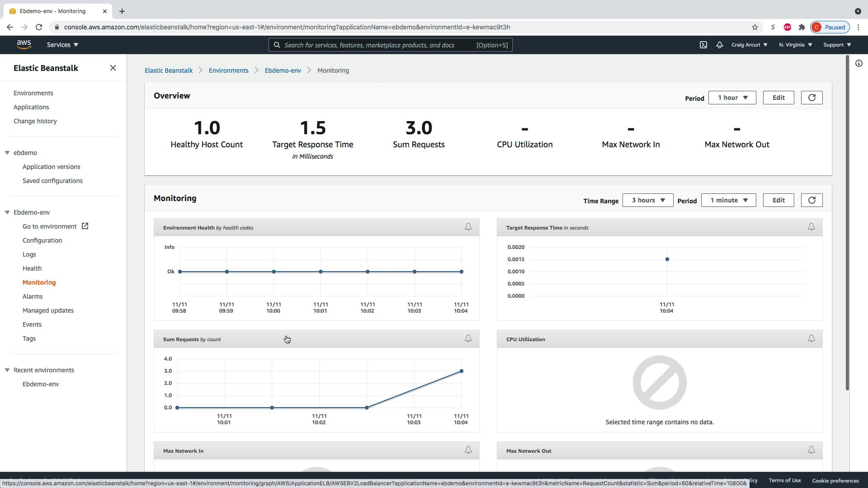The image size is (868, 488).
Task: Click the alarm bell on CPU Utilization graph
Action: click(x=811, y=338)
